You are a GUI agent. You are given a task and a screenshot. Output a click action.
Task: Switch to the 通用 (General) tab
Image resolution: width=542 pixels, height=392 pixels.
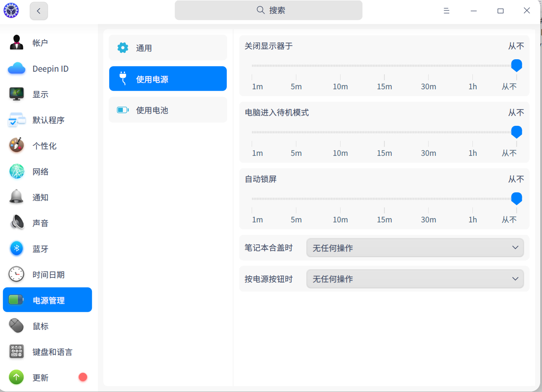[x=168, y=48]
